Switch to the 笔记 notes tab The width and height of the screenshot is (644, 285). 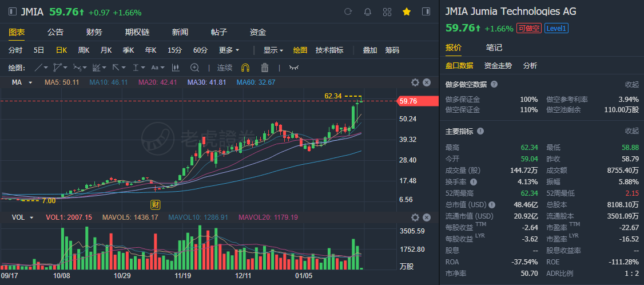point(494,47)
